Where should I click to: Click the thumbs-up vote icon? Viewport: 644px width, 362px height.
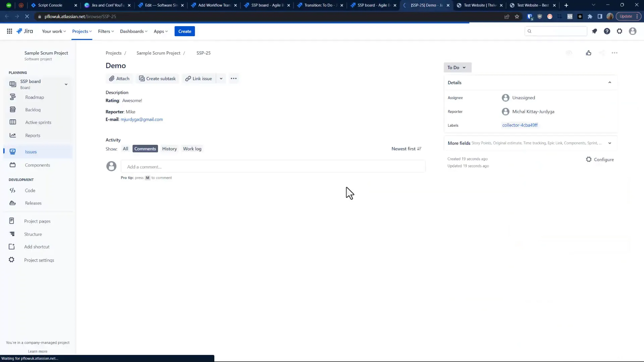click(589, 53)
